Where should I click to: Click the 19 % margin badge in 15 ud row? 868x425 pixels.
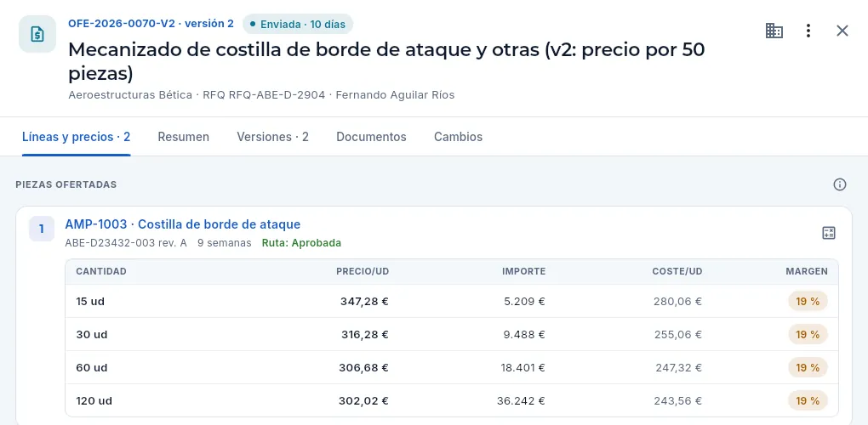pos(808,302)
